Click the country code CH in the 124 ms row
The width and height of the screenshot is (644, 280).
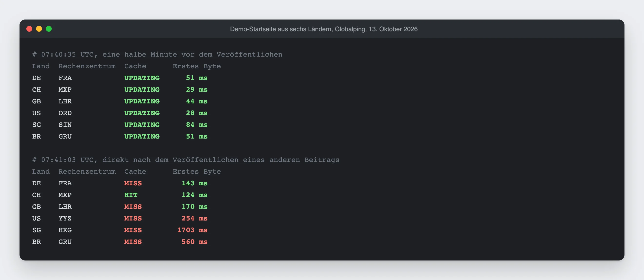coord(37,195)
